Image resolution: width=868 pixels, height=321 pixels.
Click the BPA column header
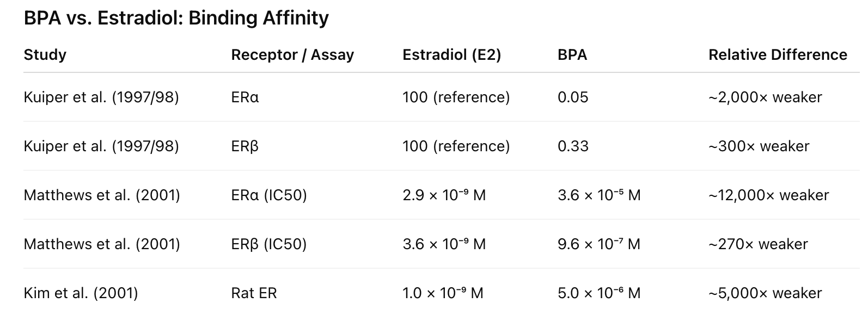572,55
